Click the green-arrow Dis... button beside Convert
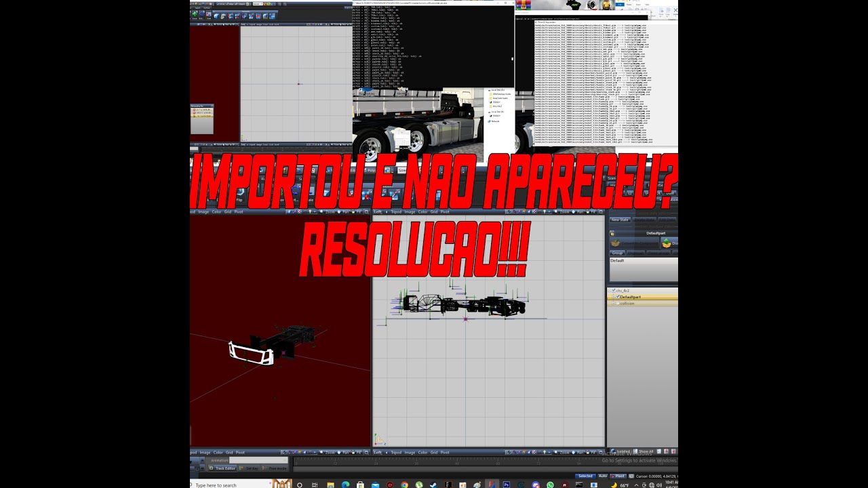The height and width of the screenshot is (488, 868). (x=669, y=243)
